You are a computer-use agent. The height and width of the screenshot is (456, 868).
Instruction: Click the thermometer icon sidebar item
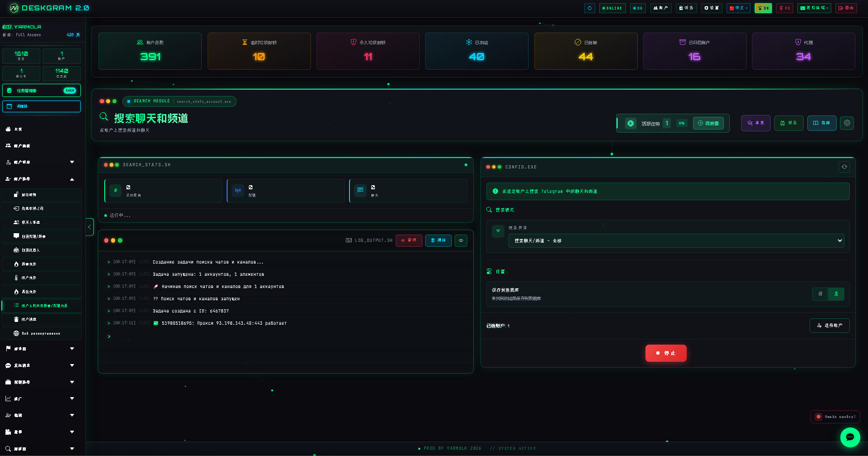[x=41, y=278]
